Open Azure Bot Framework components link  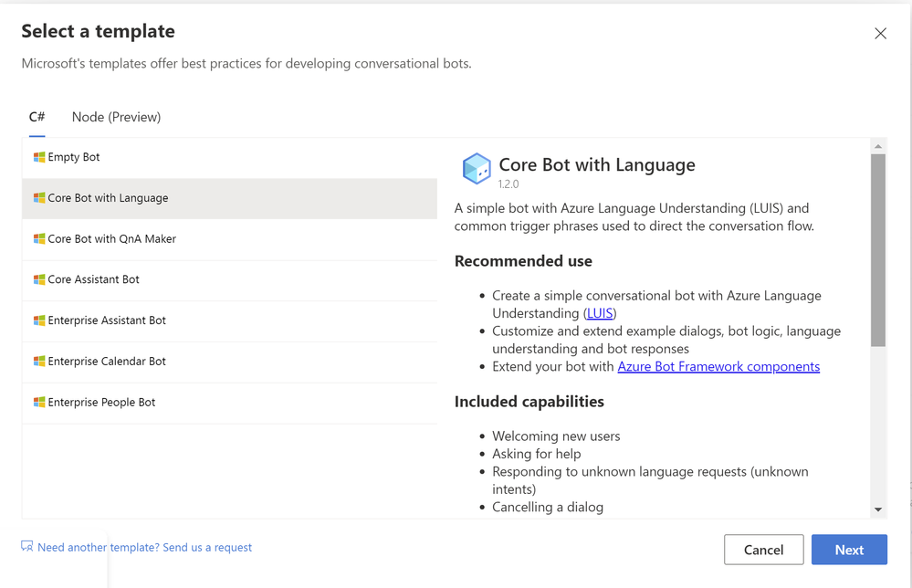(x=718, y=366)
